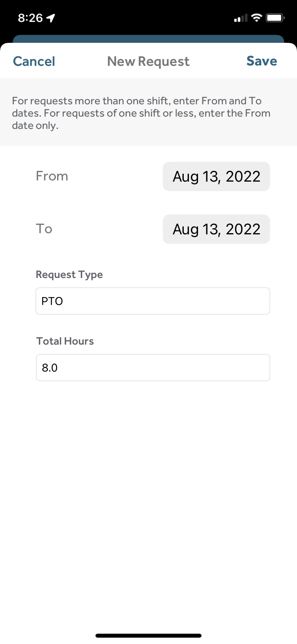Tap the 8:26 clock in status bar

(x=30, y=18)
